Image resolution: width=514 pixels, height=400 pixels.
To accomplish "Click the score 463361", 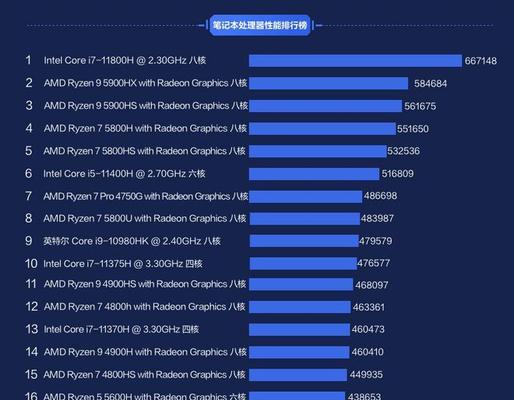I will pos(369,307).
